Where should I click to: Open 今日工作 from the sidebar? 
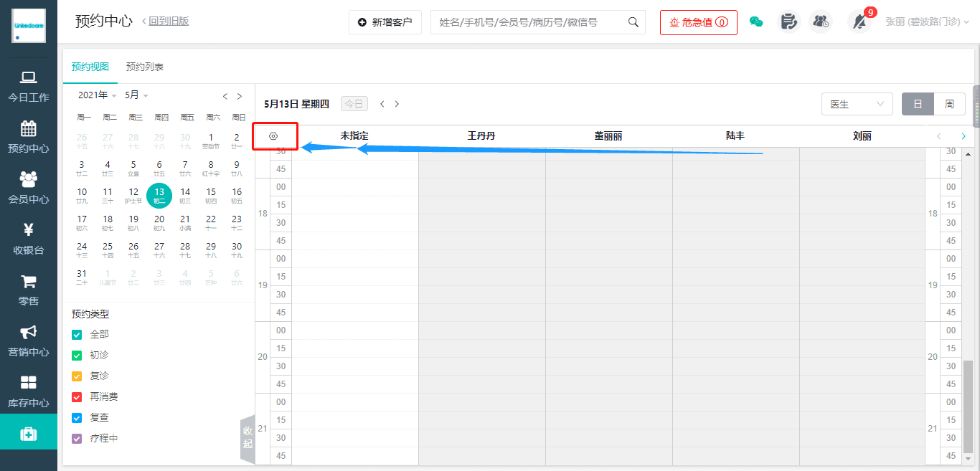[29, 87]
